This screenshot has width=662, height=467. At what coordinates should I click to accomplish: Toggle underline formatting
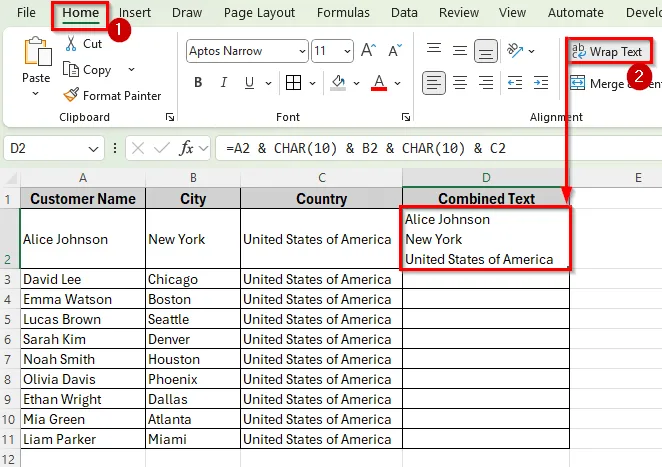(x=250, y=83)
